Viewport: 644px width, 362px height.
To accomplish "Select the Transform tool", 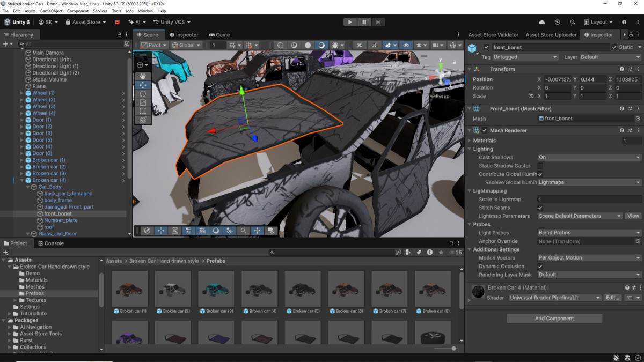I will (143, 120).
